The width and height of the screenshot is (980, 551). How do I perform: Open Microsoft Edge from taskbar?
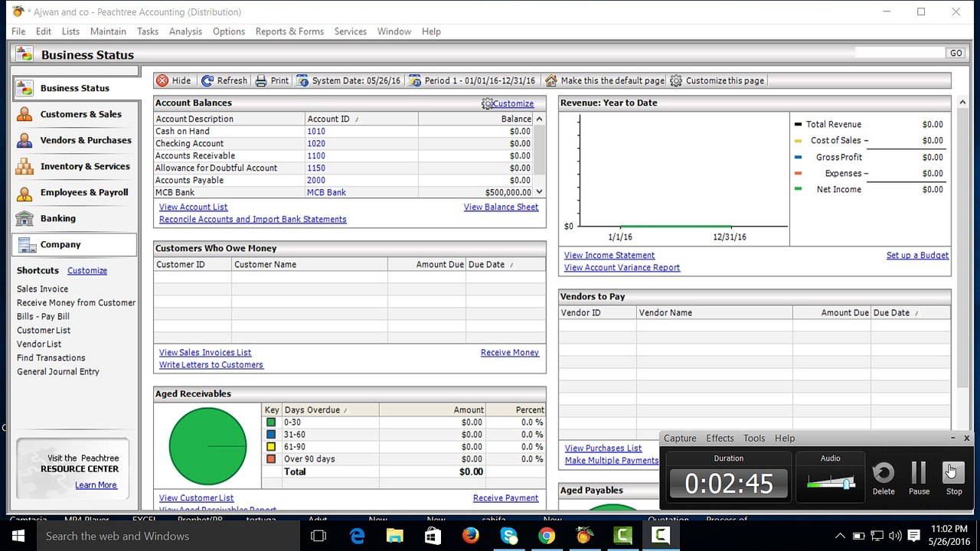tap(357, 536)
